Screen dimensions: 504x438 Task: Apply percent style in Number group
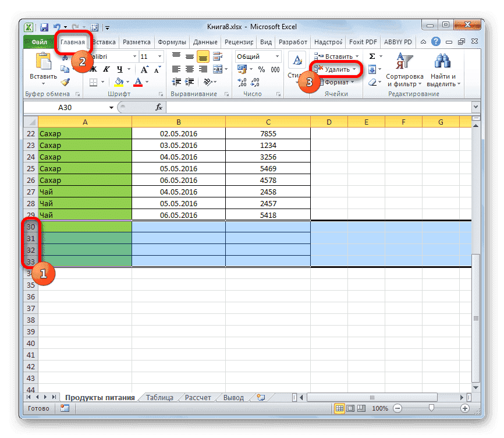point(261,69)
